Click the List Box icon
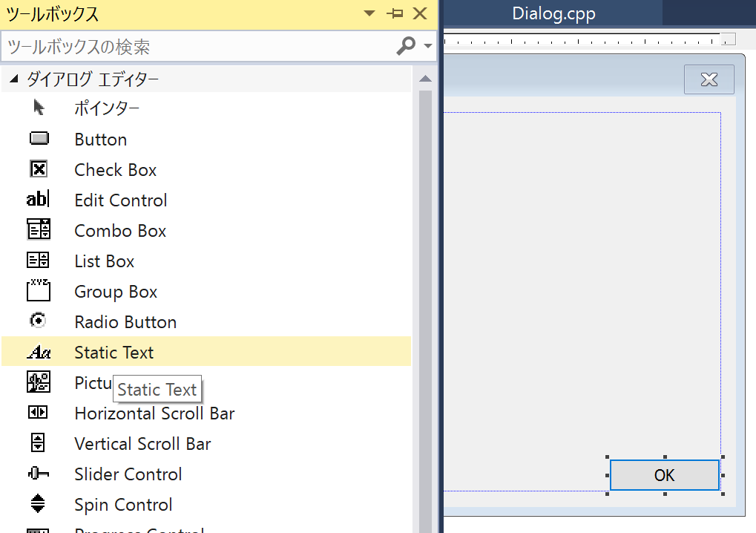The height and width of the screenshot is (533, 756). [x=38, y=260]
